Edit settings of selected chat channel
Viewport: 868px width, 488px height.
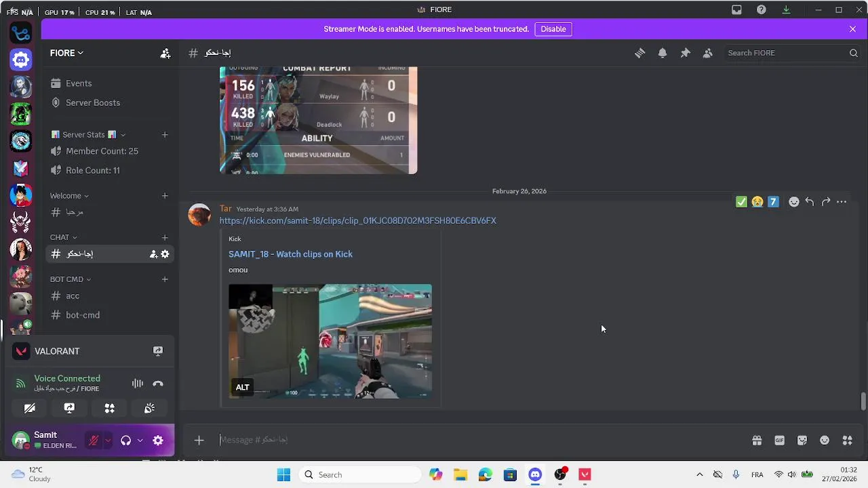click(165, 254)
